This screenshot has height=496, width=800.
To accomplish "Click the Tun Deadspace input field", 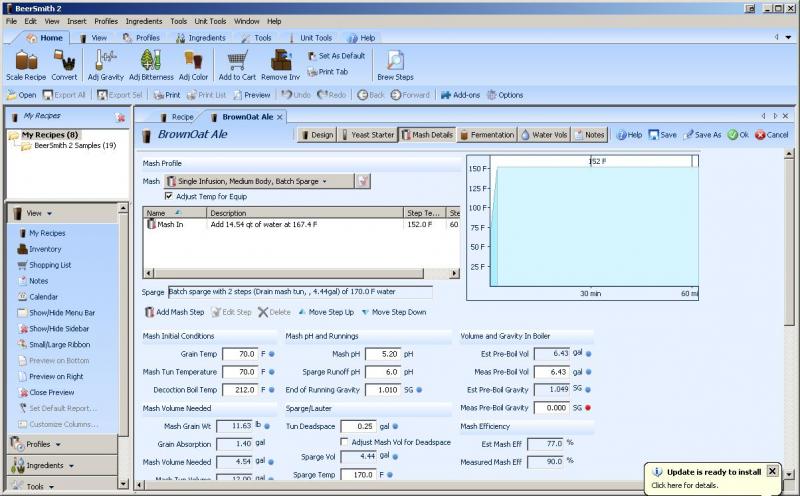I will pyautogui.click(x=358, y=426).
